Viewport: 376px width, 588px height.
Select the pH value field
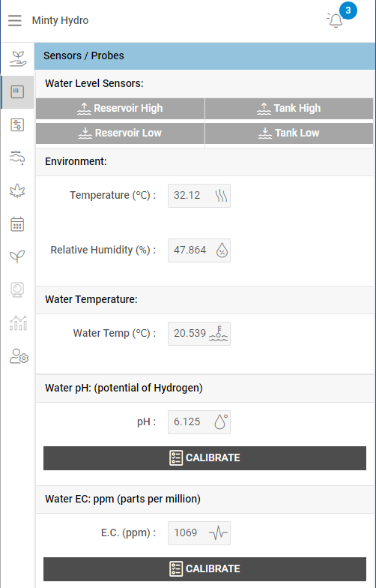199,421
